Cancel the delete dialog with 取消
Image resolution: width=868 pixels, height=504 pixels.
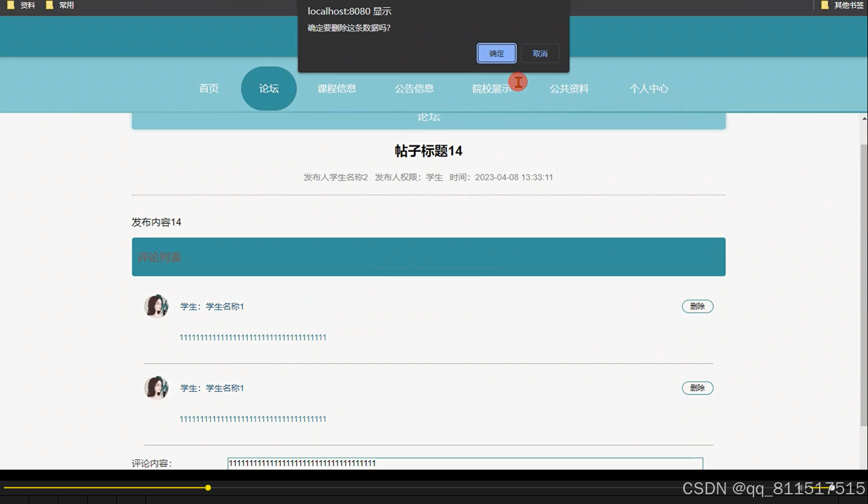point(539,53)
